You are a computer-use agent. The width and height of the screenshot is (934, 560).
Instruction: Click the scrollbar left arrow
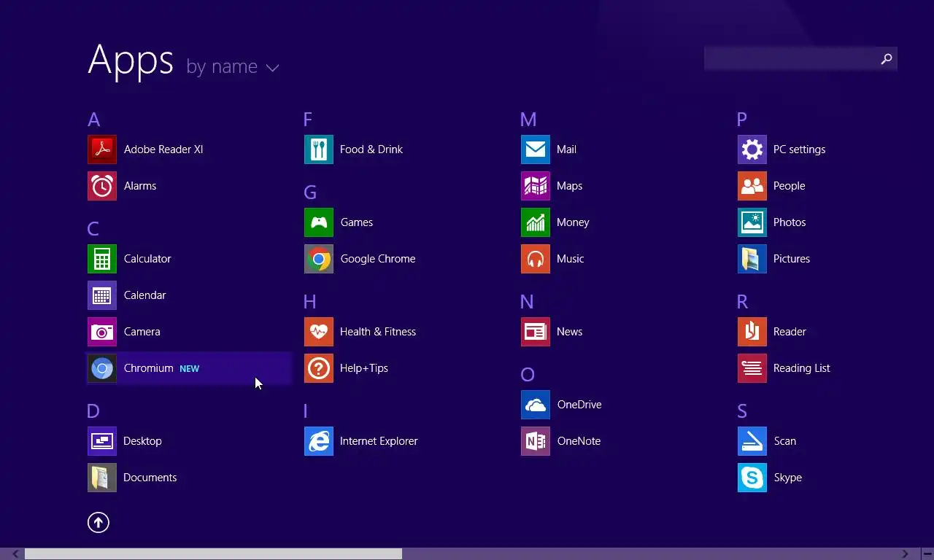point(15,554)
